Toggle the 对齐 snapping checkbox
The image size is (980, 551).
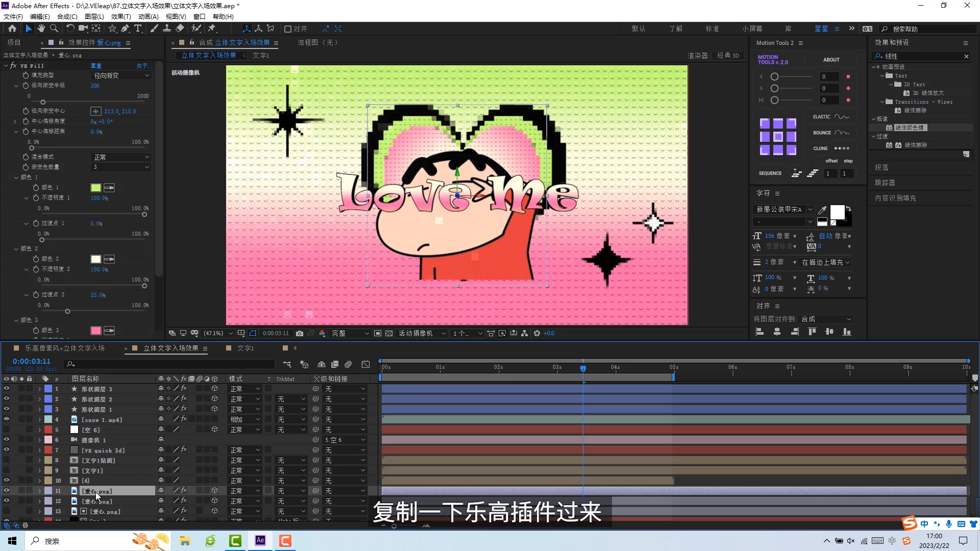coord(288,29)
